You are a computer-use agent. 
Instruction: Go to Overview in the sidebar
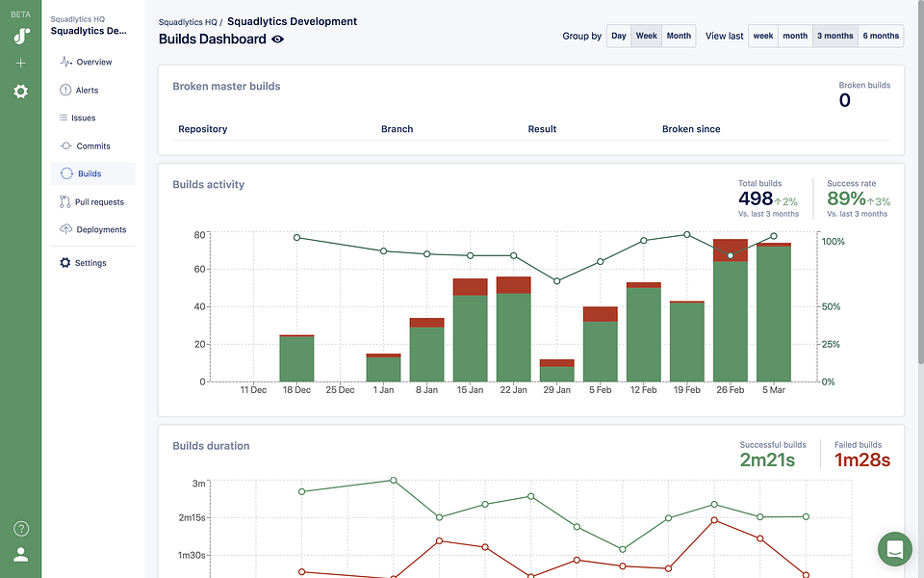click(93, 62)
